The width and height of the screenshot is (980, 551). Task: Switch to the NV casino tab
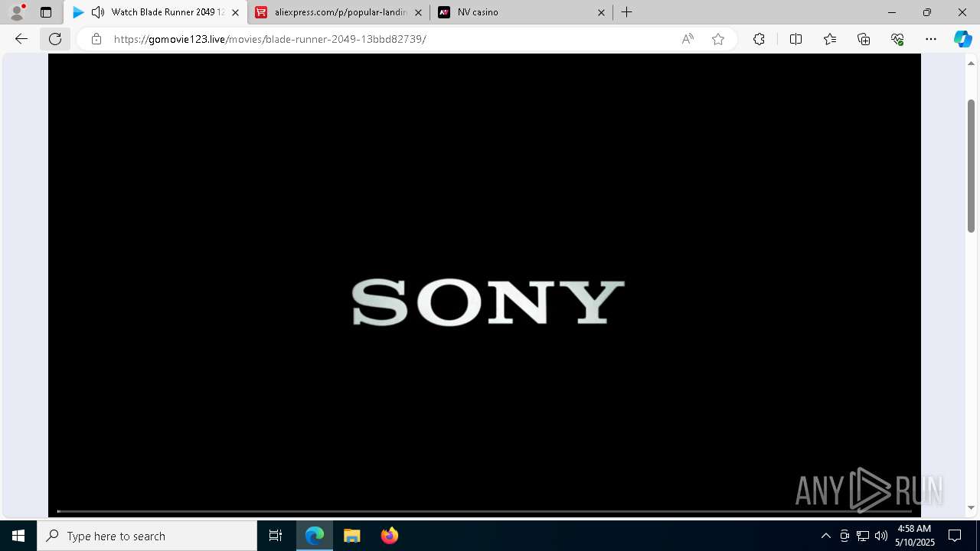pos(521,12)
